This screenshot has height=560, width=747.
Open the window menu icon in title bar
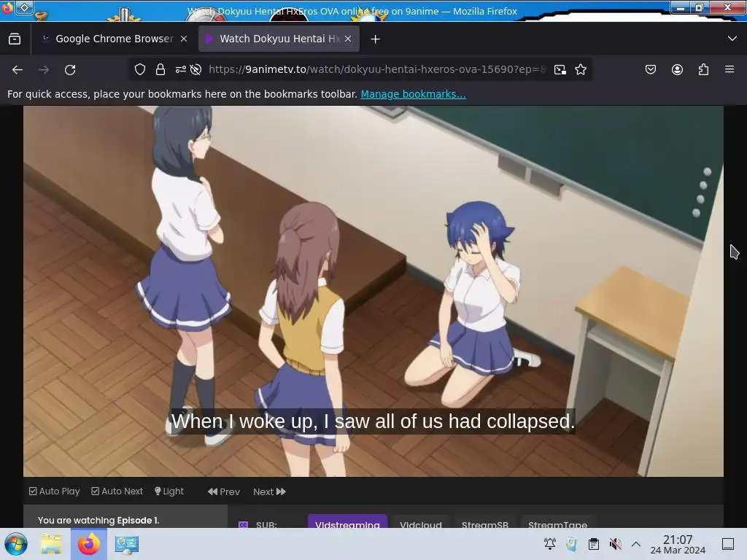25,7
